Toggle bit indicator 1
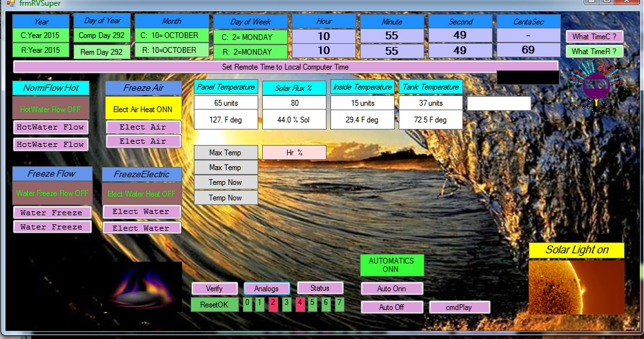Screen dimensions: 644x339 tap(260, 304)
